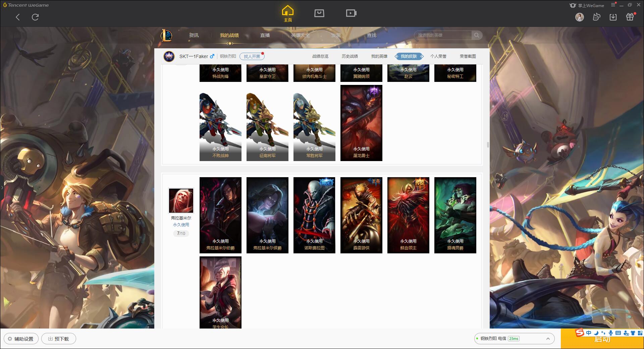644x349 pixels.
Task: Refresh the page with reload icon
Action: [x=35, y=17]
